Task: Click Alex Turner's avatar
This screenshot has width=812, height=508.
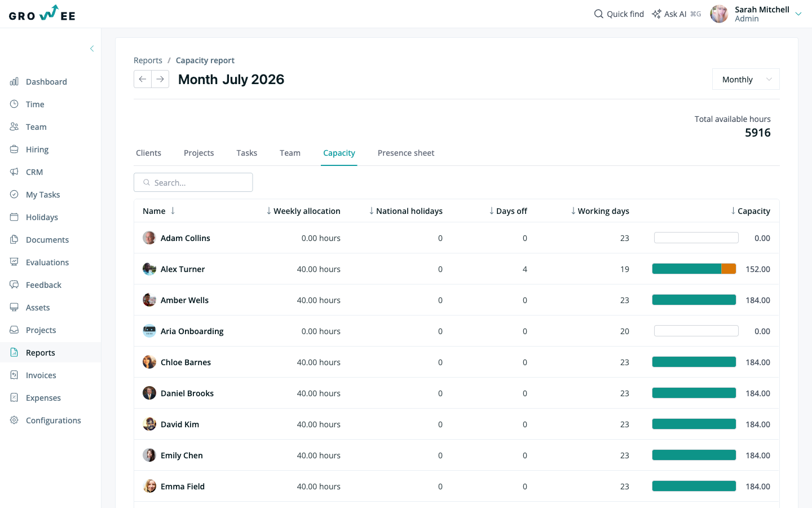Action: point(149,269)
